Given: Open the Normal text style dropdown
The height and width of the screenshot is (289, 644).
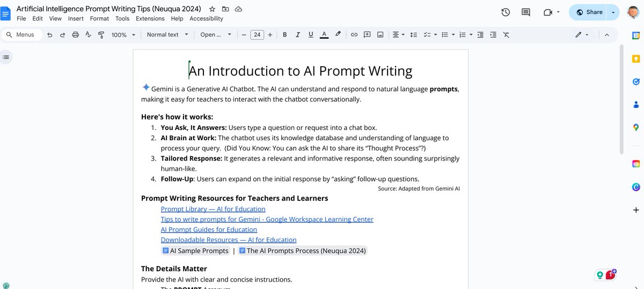Looking at the screenshot, I should point(167,34).
